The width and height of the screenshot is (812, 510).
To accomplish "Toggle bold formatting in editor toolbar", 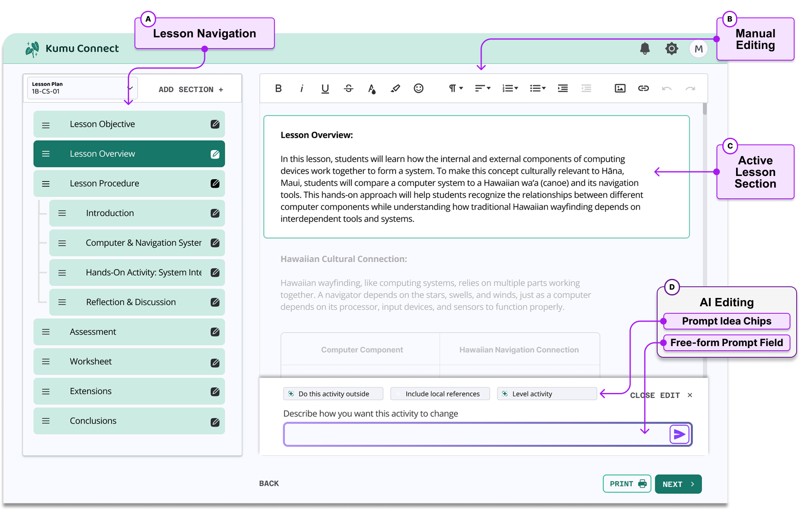I will [x=278, y=88].
